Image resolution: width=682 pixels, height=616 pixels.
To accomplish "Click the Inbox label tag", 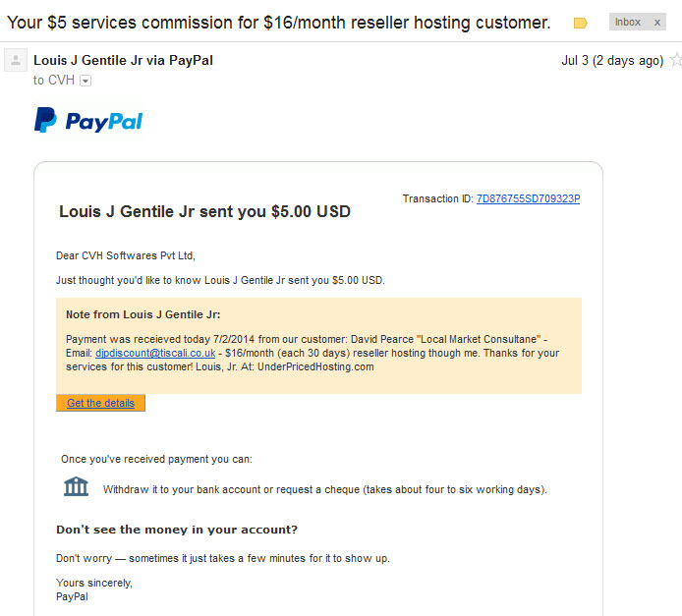I will [x=628, y=23].
